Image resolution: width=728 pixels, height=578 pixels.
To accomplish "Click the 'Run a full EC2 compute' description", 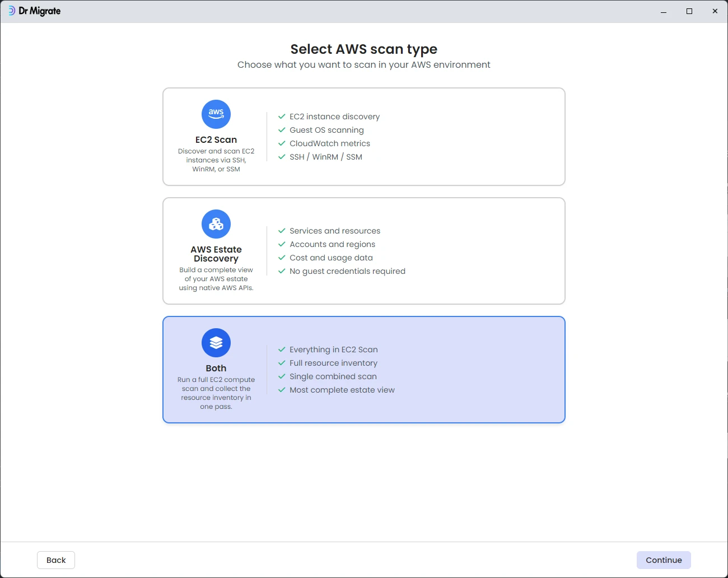I will (x=216, y=393).
